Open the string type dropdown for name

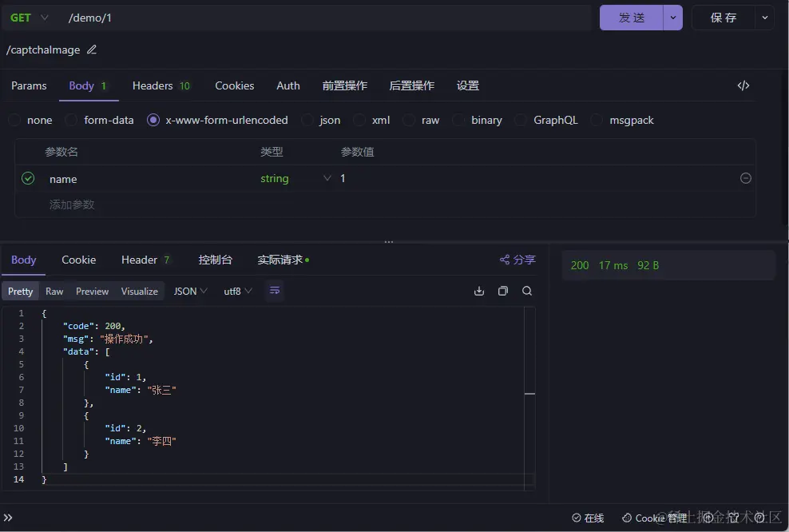(295, 178)
